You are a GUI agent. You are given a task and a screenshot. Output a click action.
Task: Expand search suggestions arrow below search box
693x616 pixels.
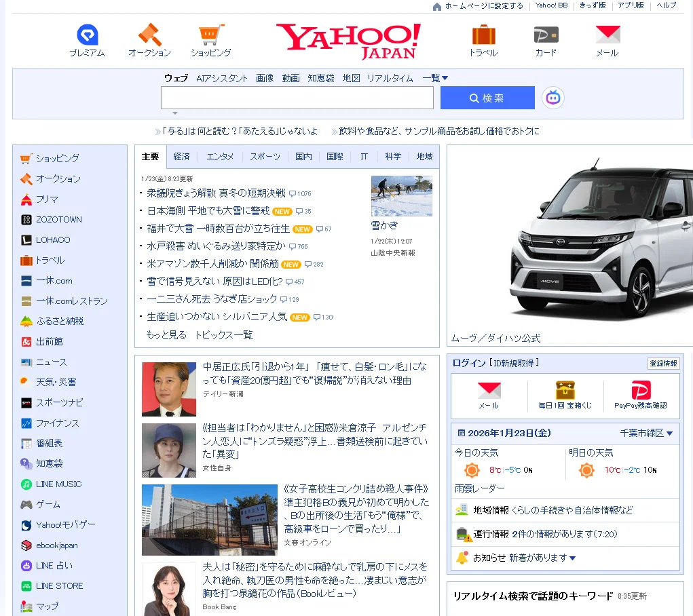click(x=174, y=113)
